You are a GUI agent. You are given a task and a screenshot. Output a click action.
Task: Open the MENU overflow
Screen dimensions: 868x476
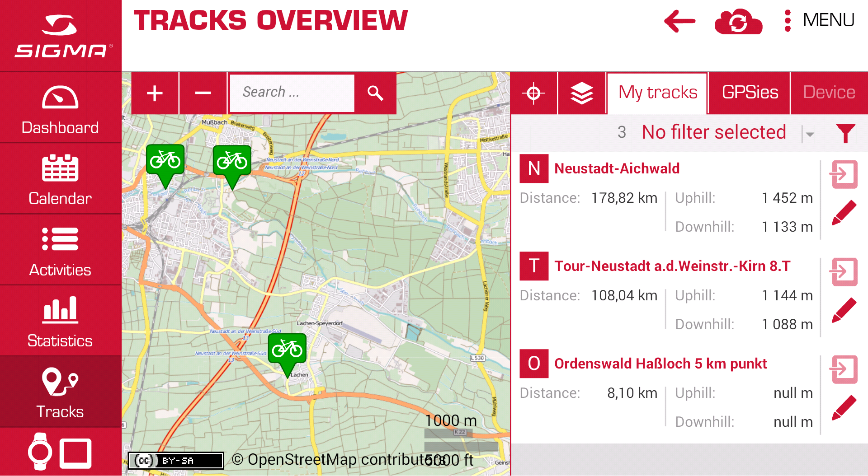point(819,20)
